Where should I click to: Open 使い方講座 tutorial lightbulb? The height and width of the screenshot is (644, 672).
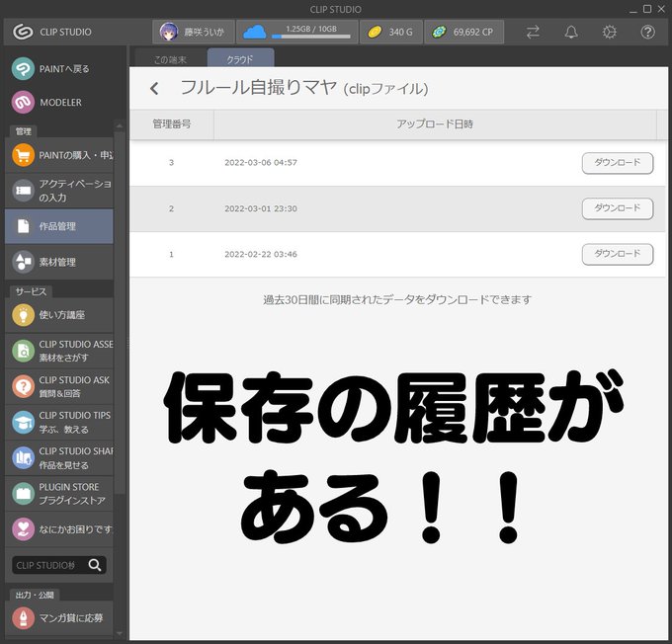pyautogui.click(x=59, y=315)
